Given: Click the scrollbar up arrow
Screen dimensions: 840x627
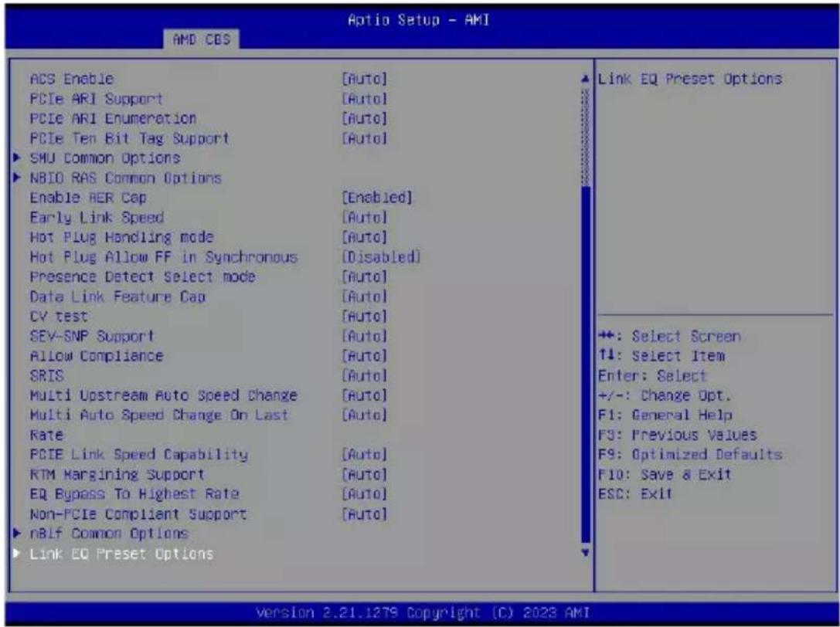Looking at the screenshot, I should tap(586, 79).
